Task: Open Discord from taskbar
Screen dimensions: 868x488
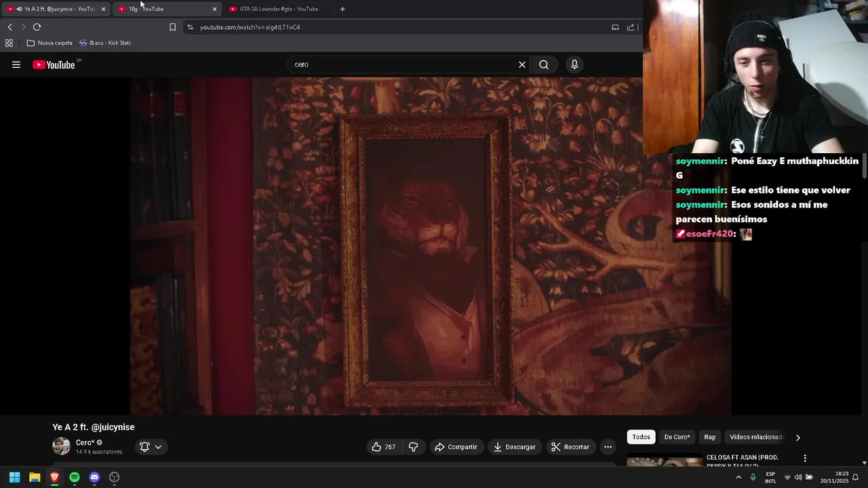Action: point(94,477)
